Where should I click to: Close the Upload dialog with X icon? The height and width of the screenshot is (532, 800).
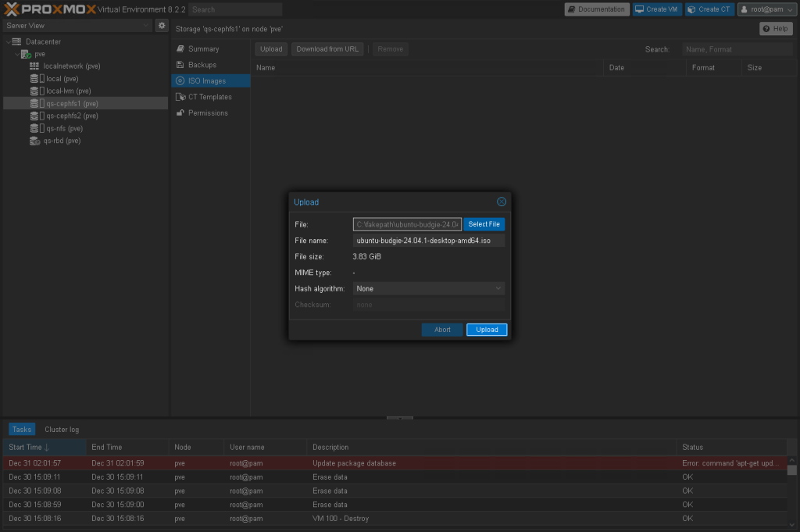(x=502, y=202)
